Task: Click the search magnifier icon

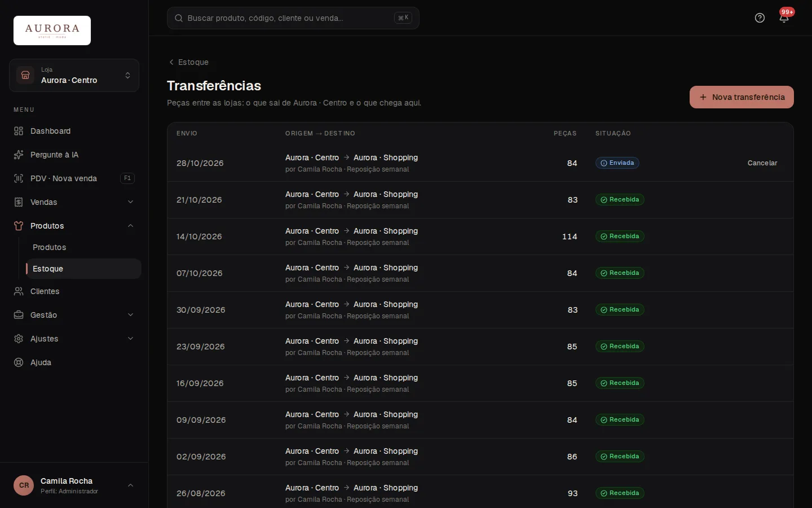Action: [x=179, y=18]
